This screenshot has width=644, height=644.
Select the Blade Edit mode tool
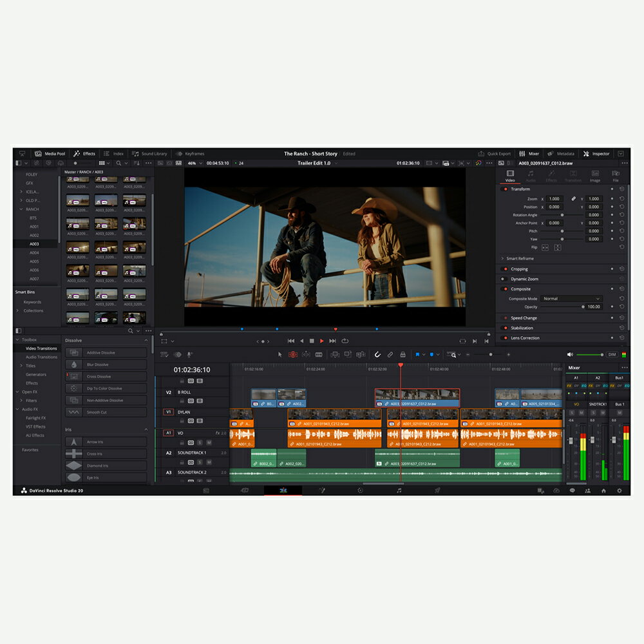319,355
